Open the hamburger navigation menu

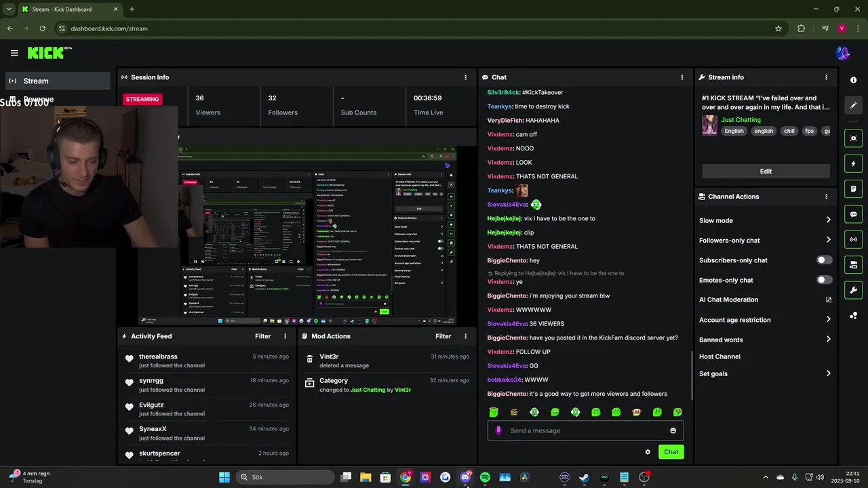click(x=14, y=53)
